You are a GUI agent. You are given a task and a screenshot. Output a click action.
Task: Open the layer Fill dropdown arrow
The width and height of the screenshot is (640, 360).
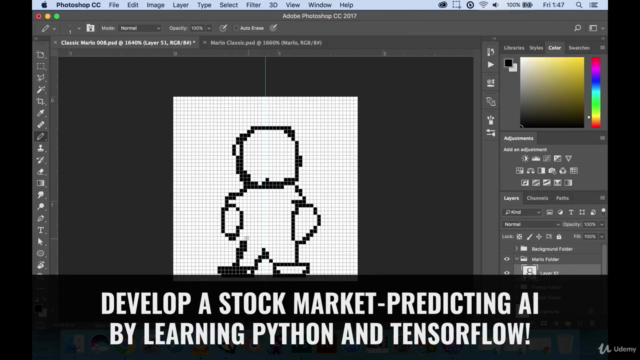(x=602, y=237)
